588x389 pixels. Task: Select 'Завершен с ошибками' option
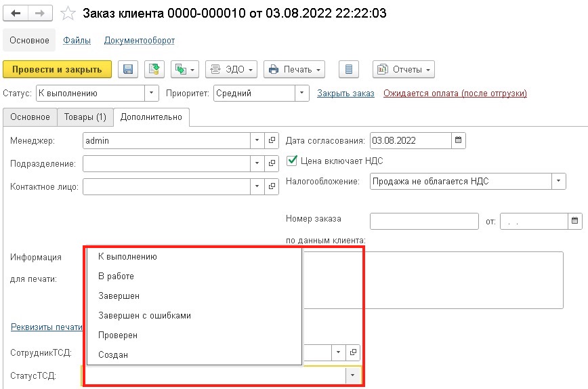[x=194, y=316]
